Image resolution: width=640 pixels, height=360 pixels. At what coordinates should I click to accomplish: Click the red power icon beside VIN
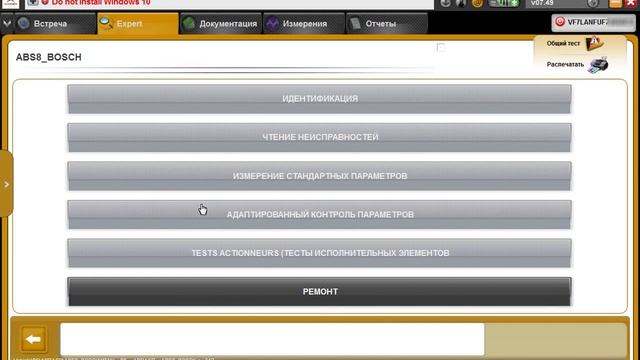(x=560, y=22)
